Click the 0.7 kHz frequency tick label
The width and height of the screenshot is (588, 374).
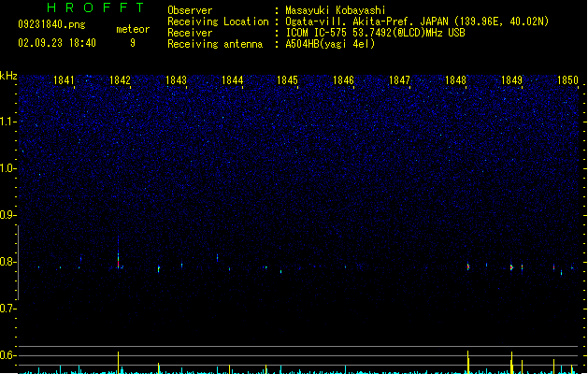(7, 309)
